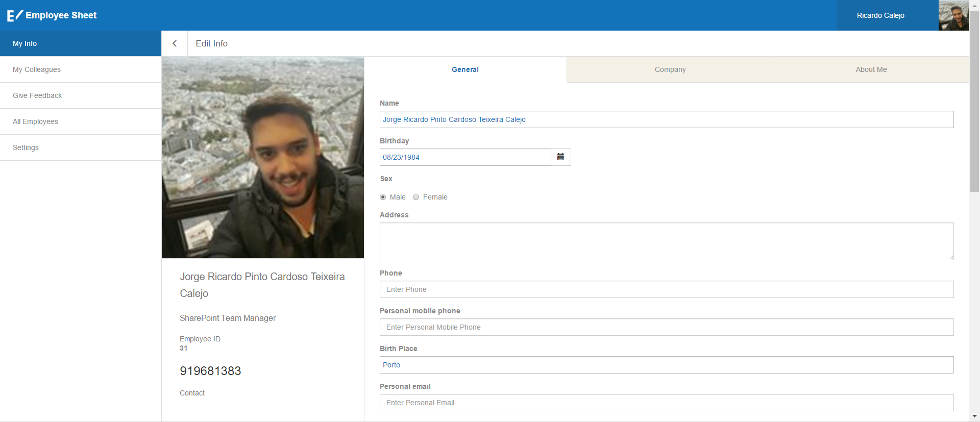Click the Birth Place field
Viewport: 980px width, 422px height.
coord(667,365)
